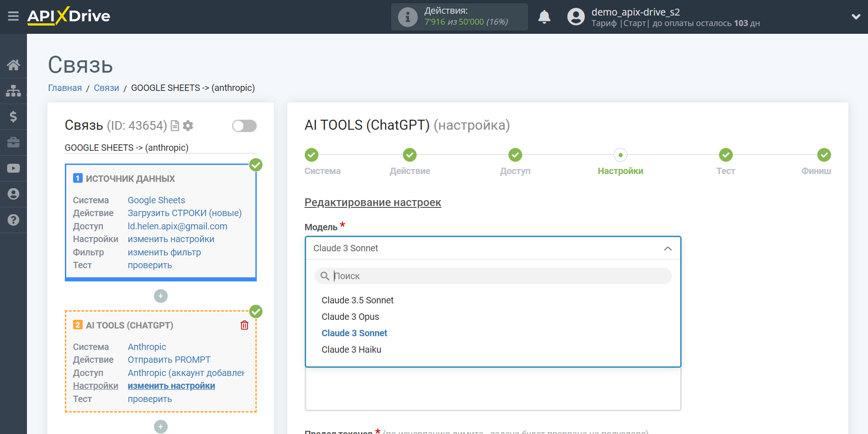
Task: Click the demo_apix-drive_s2 username
Action: 635,12
